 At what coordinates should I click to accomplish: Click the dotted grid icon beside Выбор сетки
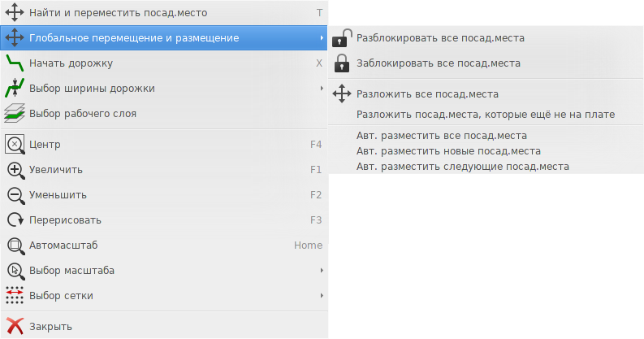tap(15, 295)
